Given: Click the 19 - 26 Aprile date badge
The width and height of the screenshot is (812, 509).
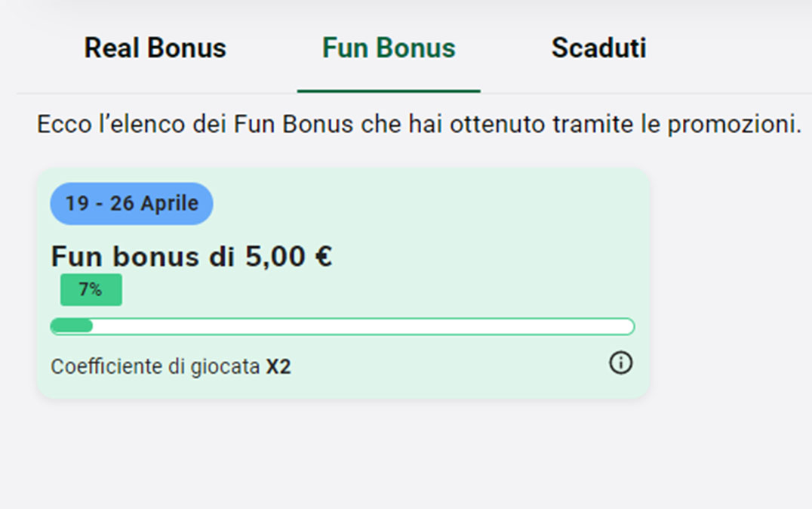Looking at the screenshot, I should click(131, 203).
